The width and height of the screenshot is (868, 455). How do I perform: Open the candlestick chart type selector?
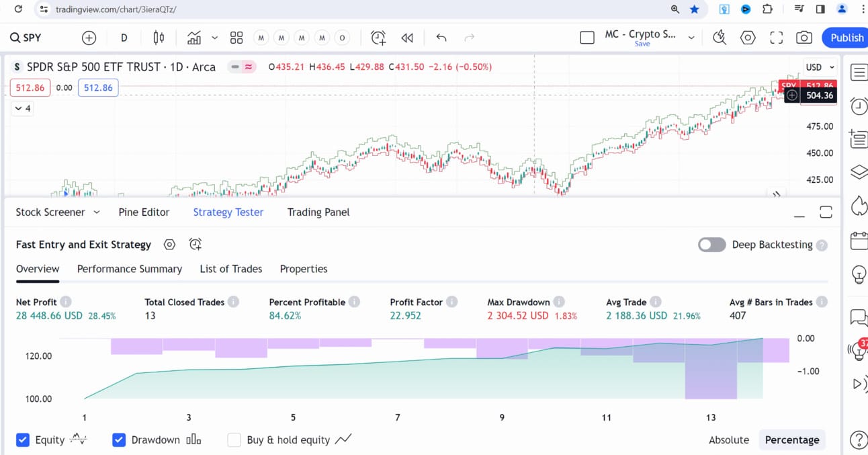click(x=159, y=38)
